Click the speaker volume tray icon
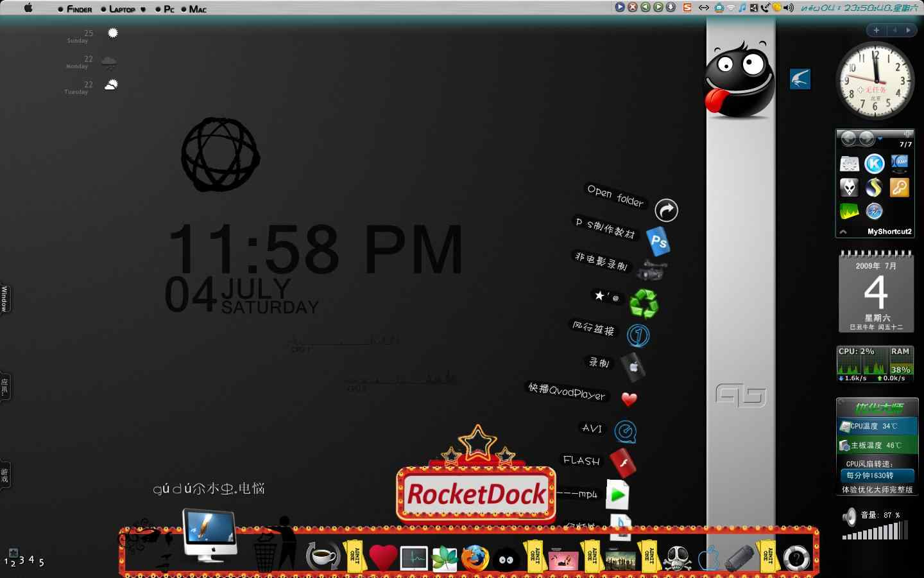 pyautogui.click(x=789, y=8)
